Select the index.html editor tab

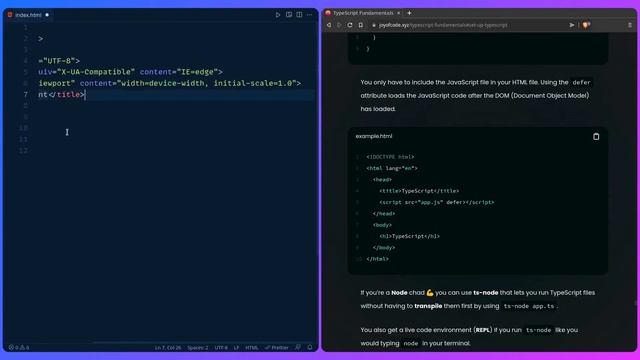(x=28, y=15)
